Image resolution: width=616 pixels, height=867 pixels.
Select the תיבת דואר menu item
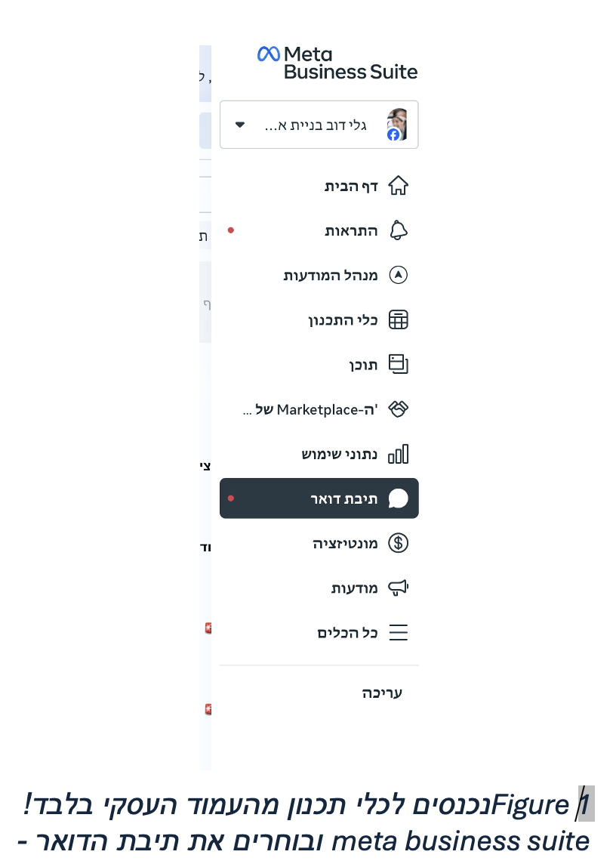tap(343, 498)
